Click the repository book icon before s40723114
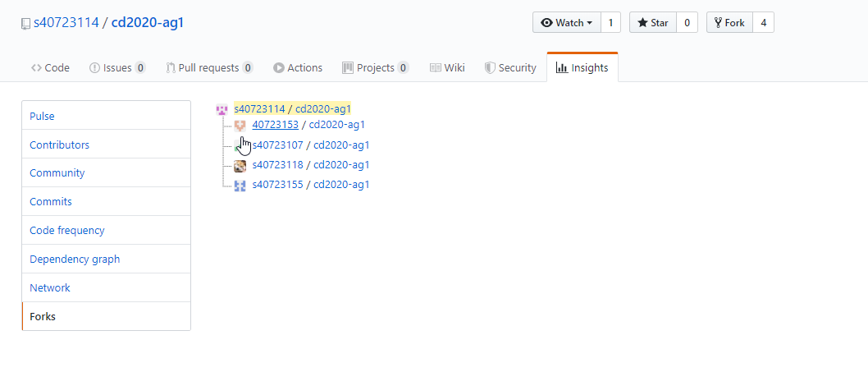 (26, 23)
